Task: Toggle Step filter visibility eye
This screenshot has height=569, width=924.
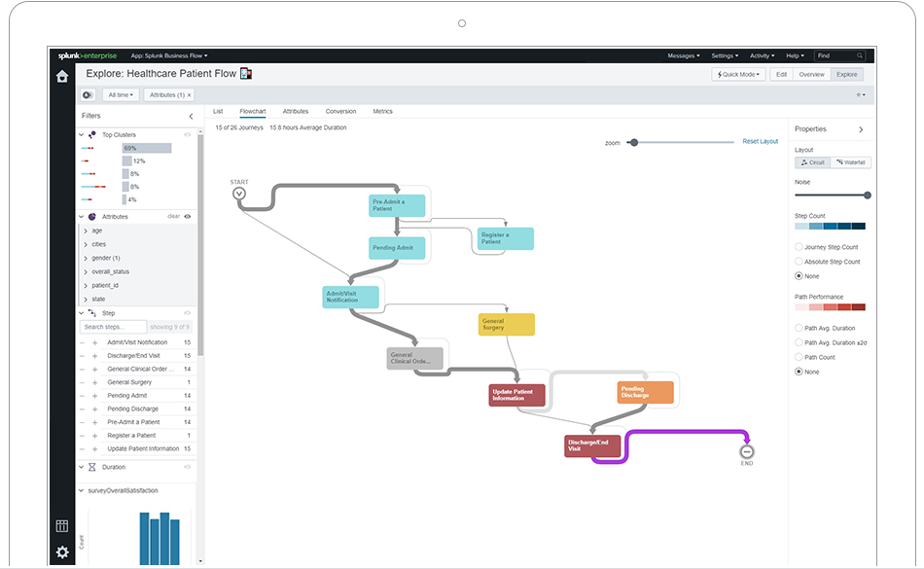Action: 188,313
